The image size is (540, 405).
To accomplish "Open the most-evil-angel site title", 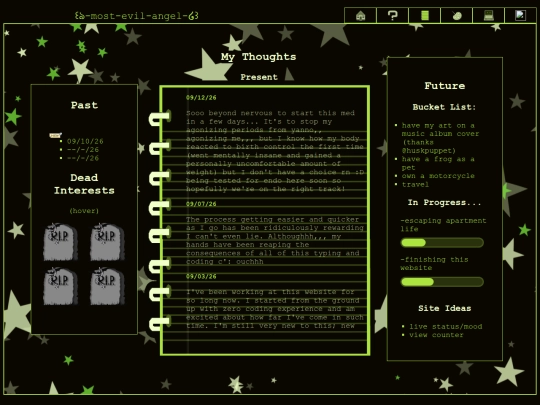I will tap(136, 16).
